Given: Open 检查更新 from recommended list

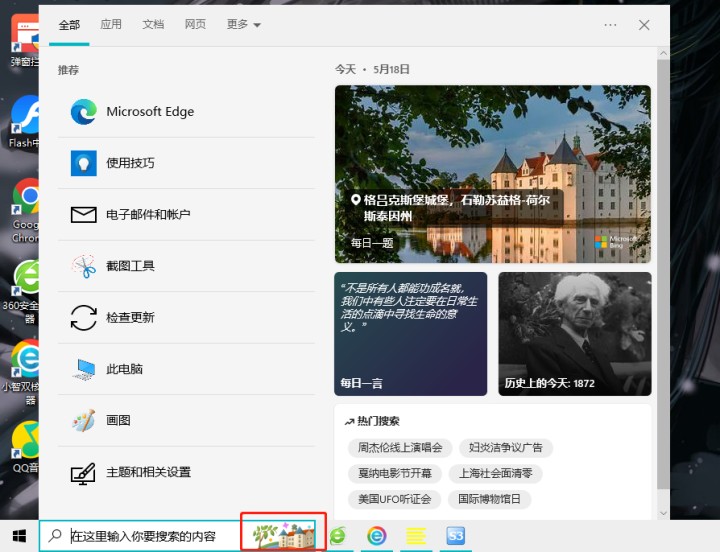Looking at the screenshot, I should 130,318.
